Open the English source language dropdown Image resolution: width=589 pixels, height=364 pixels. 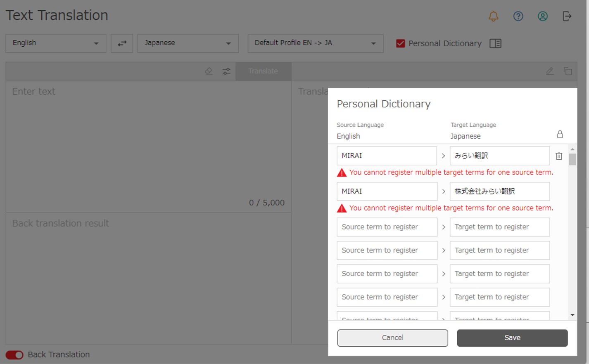click(x=56, y=43)
